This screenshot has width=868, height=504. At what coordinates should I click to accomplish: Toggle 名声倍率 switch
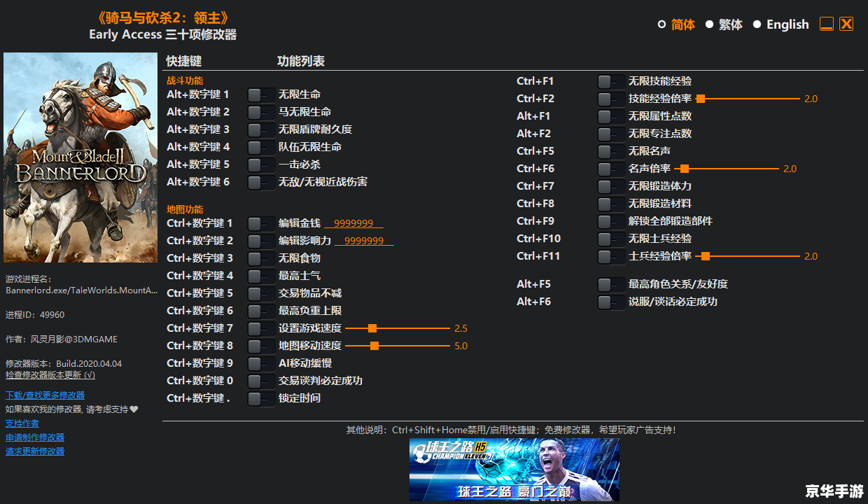tap(611, 169)
